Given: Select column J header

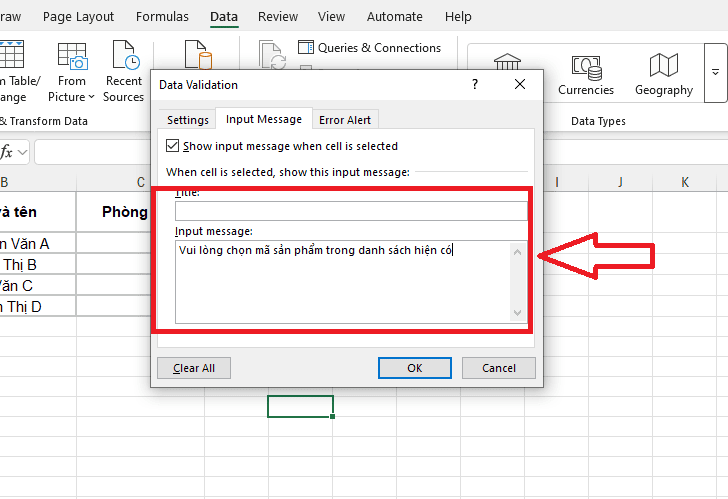Looking at the screenshot, I should pyautogui.click(x=620, y=182).
